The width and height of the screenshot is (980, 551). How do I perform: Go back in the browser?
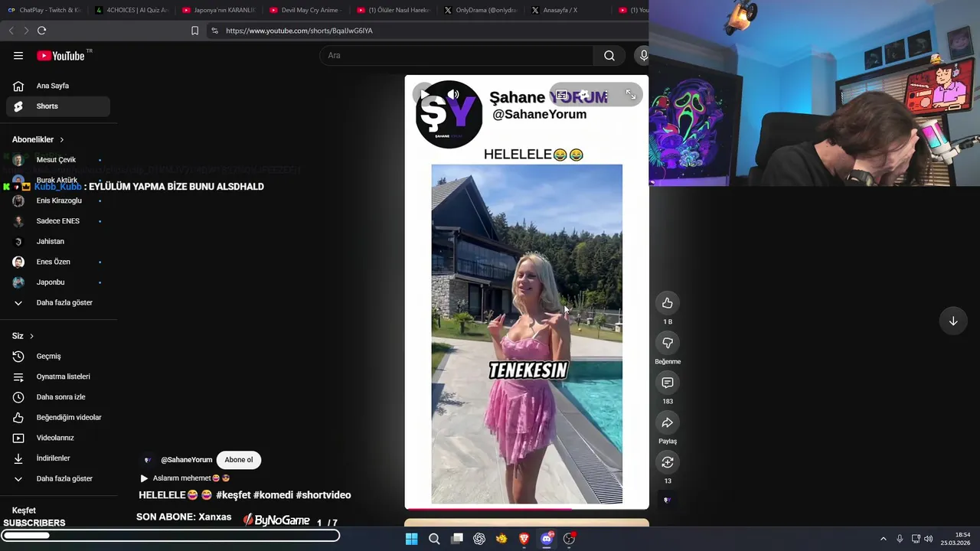coord(11,31)
